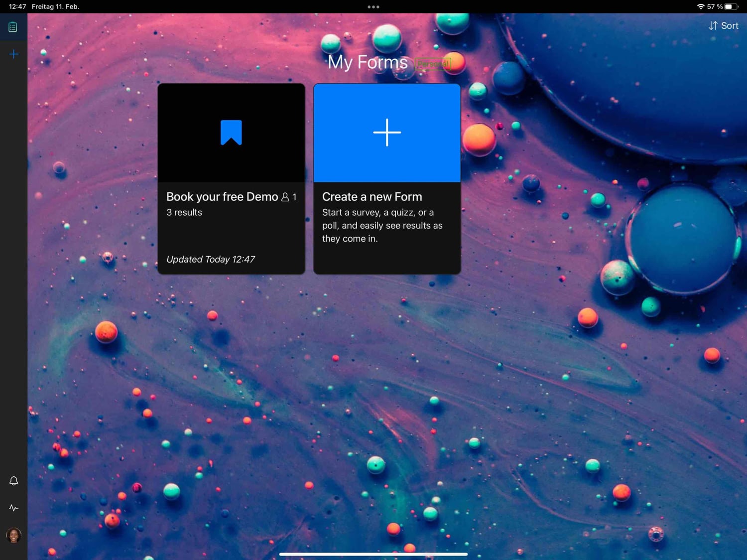This screenshot has height=560, width=747.
Task: Click the sort arrows icon beside Sort
Action: [713, 26]
